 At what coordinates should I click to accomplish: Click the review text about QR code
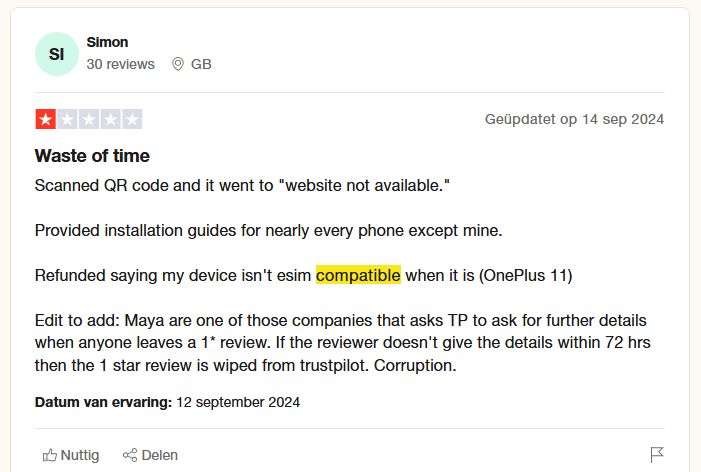pyautogui.click(x=243, y=186)
